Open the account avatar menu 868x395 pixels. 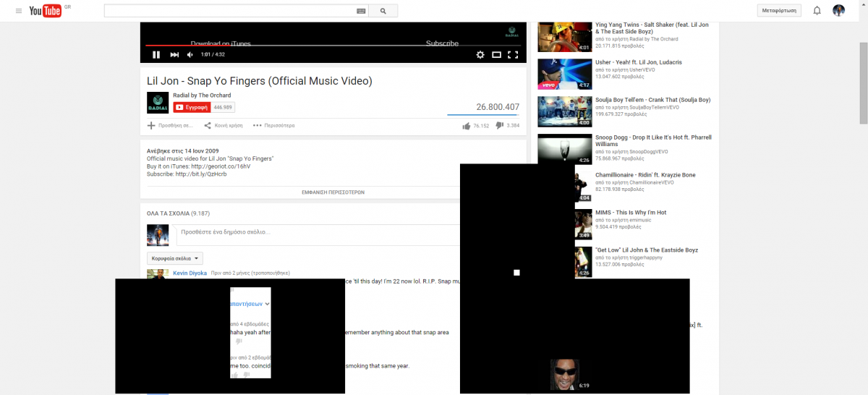[838, 11]
